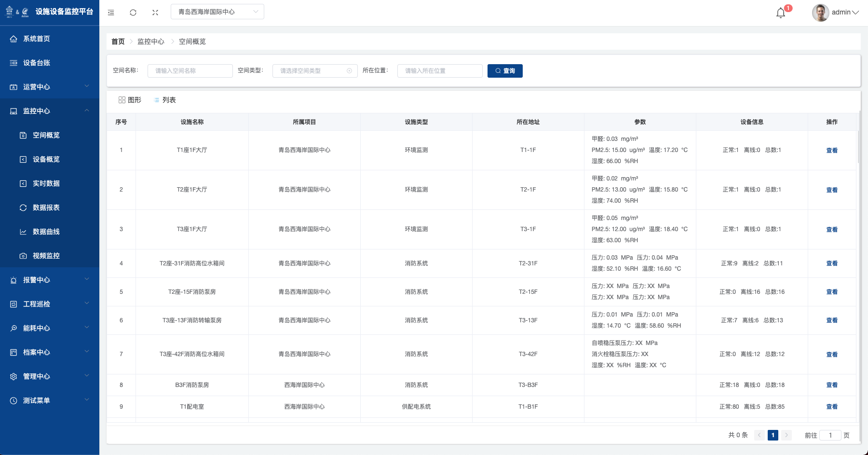Click the 查询 search button
Image resolution: width=868 pixels, height=455 pixels.
click(x=505, y=71)
